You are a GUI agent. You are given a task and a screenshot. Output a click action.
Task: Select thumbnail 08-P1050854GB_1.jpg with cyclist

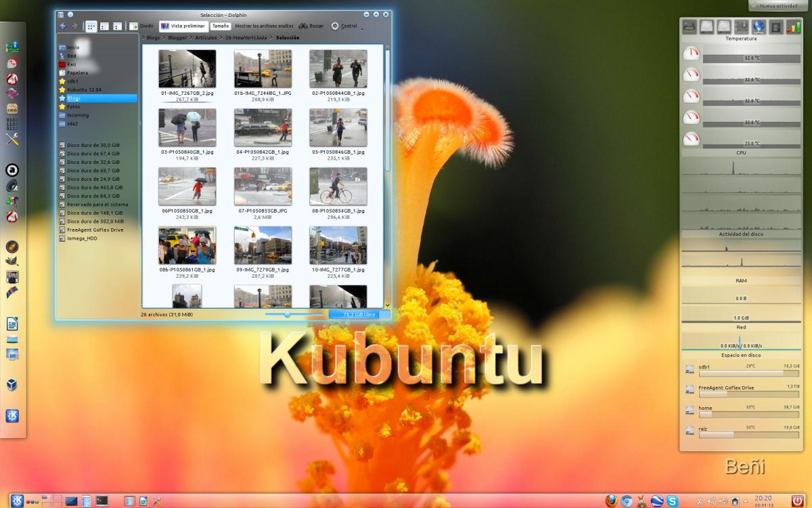(338, 186)
